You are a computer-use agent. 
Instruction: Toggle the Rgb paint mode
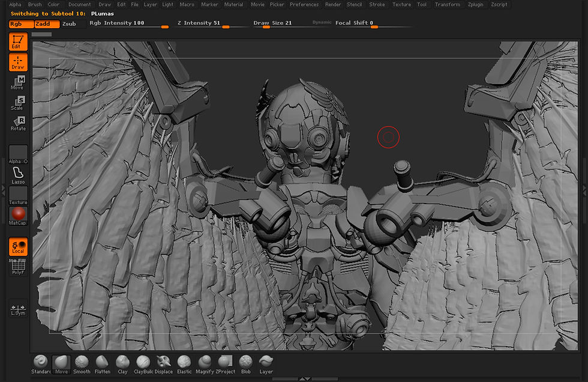(21, 24)
